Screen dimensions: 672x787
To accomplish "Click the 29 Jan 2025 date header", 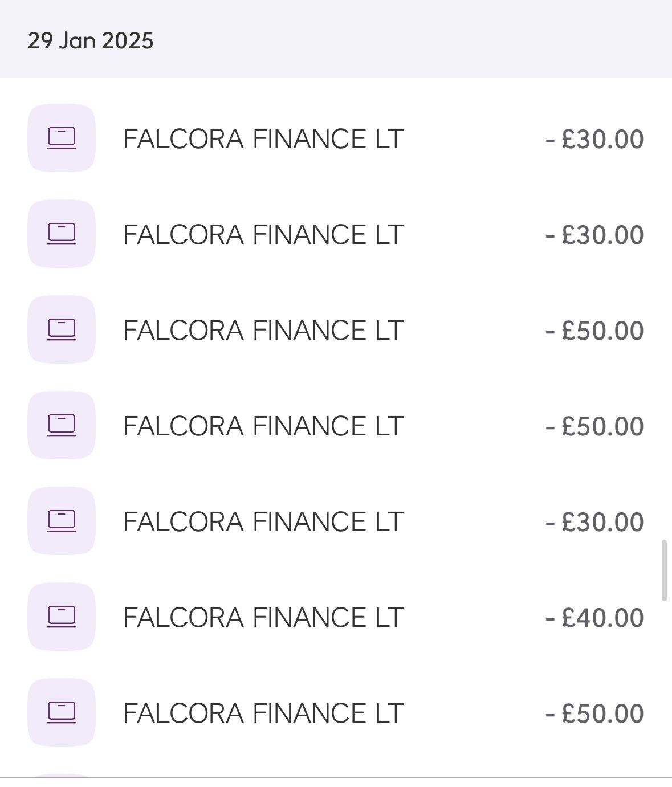I will coord(91,41).
